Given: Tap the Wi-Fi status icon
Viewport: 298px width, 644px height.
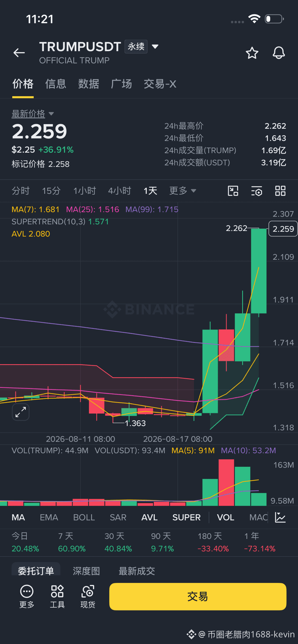Looking at the screenshot, I should click(254, 19).
